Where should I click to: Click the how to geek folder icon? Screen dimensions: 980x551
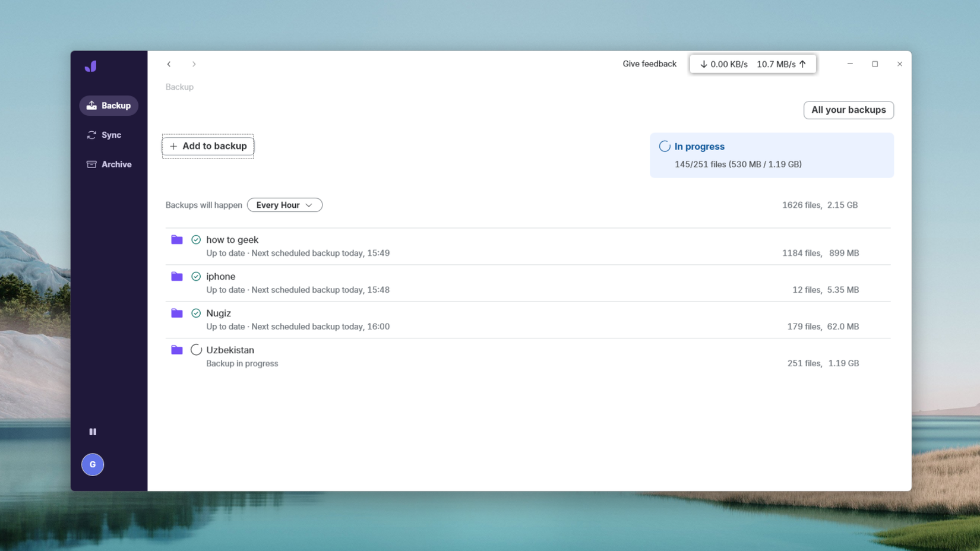(176, 239)
